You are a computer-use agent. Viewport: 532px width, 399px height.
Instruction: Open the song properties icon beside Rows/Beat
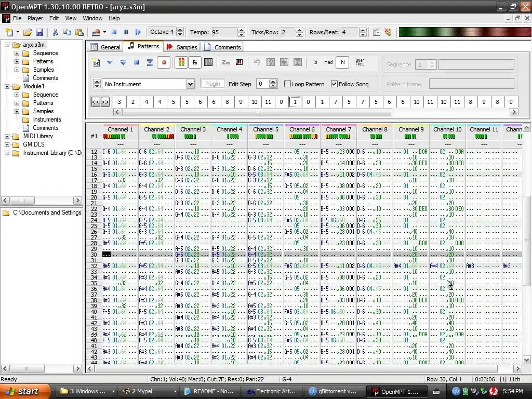pyautogui.click(x=377, y=32)
